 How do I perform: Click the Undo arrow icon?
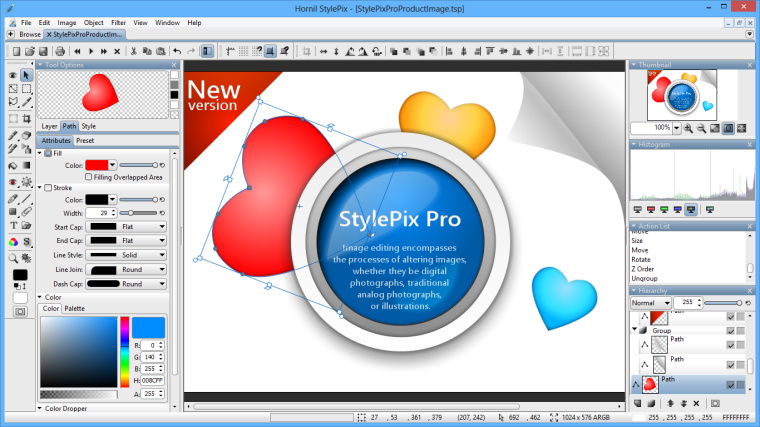coord(177,51)
